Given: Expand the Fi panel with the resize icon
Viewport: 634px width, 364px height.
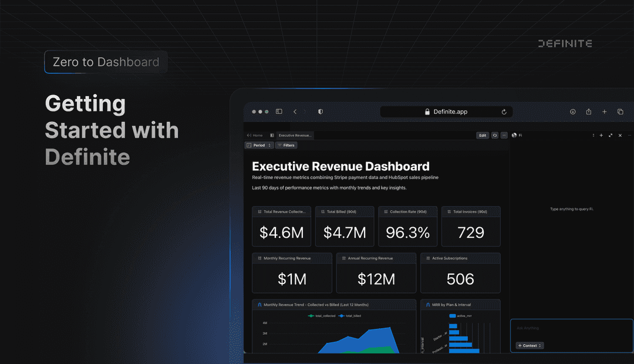Looking at the screenshot, I should tap(610, 135).
